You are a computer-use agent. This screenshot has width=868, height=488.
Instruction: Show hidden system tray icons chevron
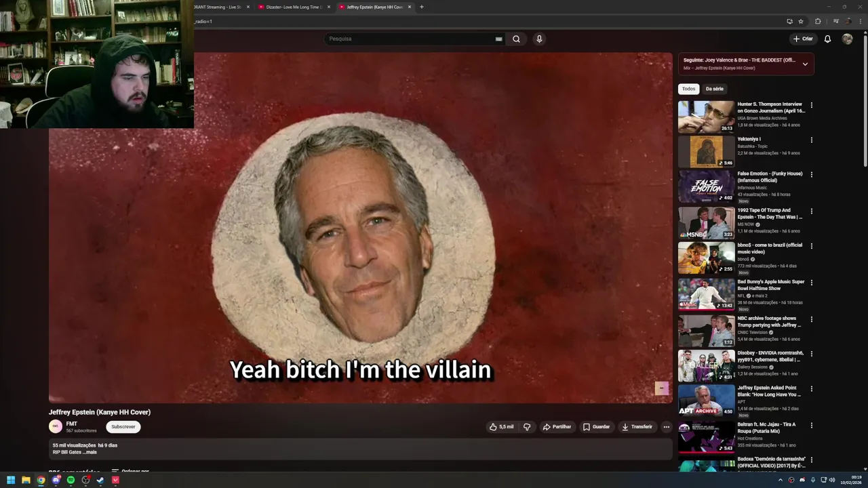pos(780,480)
